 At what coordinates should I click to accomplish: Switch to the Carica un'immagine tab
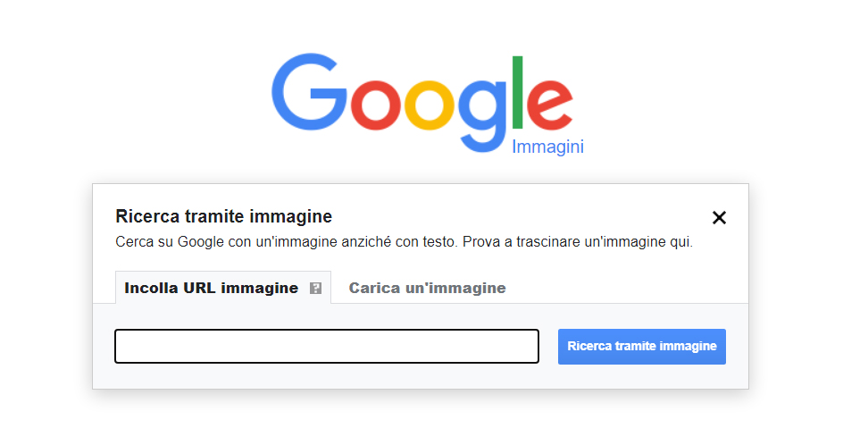(x=427, y=288)
